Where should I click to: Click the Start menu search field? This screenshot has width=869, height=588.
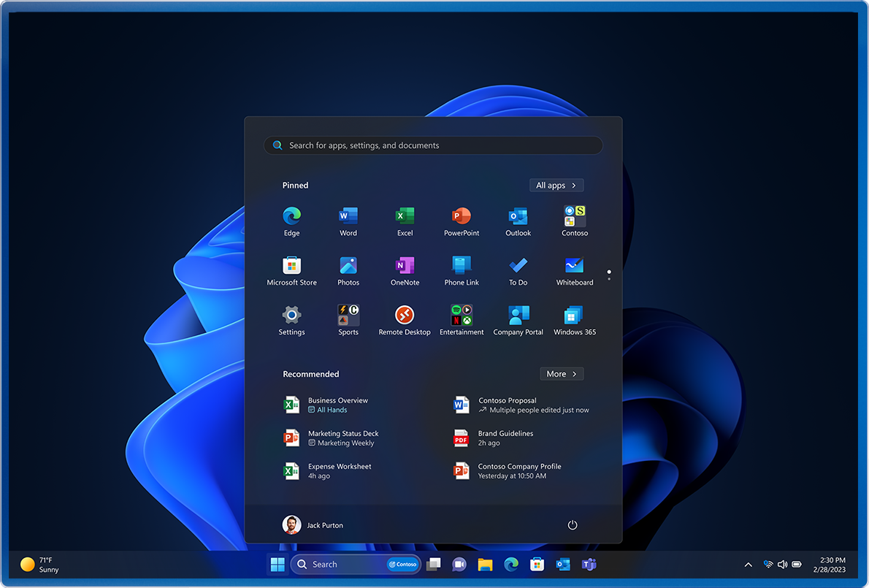click(433, 145)
